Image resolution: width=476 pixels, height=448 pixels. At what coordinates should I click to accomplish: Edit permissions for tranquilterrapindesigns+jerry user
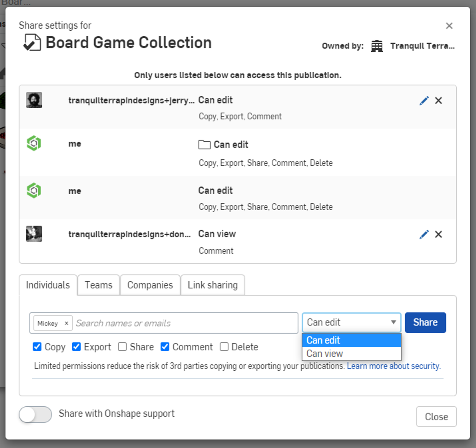click(x=424, y=101)
